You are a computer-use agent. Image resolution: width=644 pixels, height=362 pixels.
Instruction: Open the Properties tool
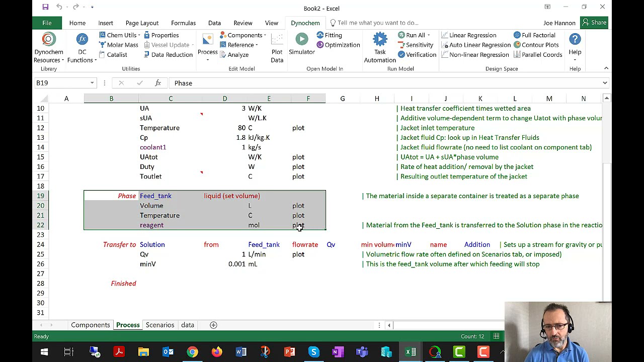point(161,35)
